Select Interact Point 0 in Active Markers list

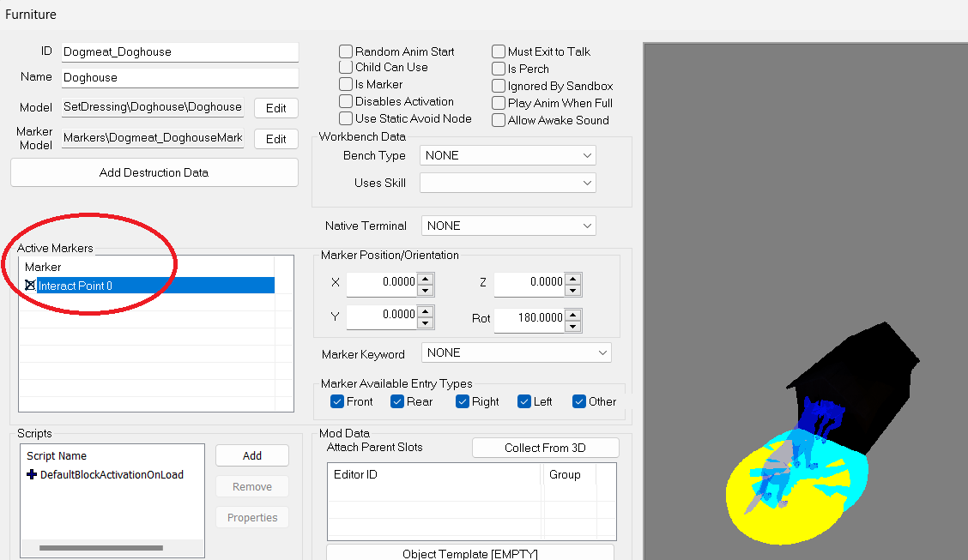click(148, 285)
